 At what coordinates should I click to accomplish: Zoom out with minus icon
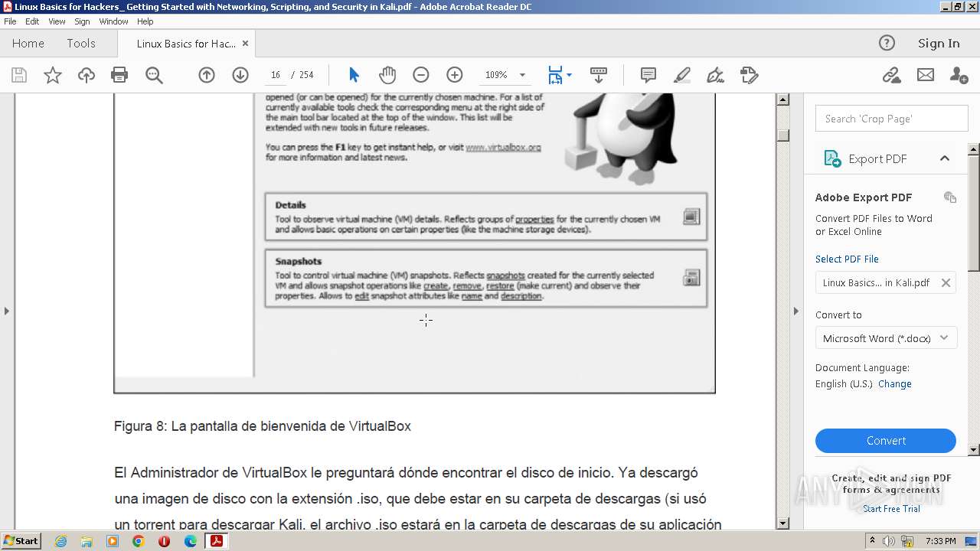pos(421,75)
